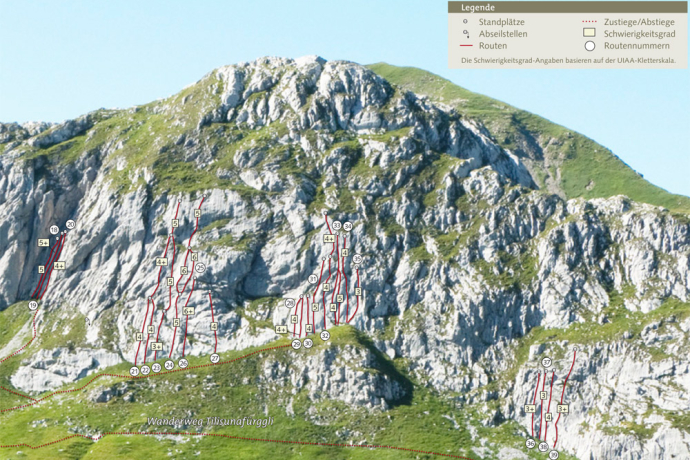The width and height of the screenshot is (690, 460).
Task: Click the Routennummern circle in the legend
Action: pyautogui.click(x=589, y=46)
